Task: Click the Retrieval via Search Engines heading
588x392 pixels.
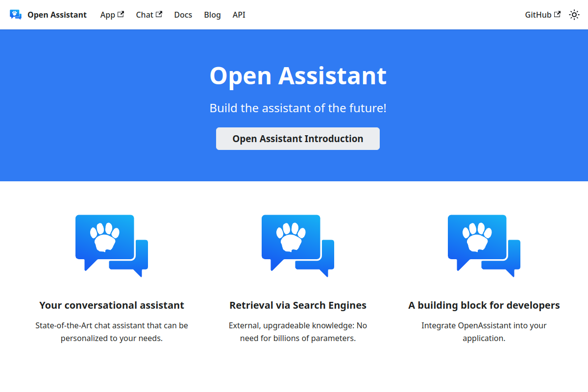Action: click(x=297, y=305)
